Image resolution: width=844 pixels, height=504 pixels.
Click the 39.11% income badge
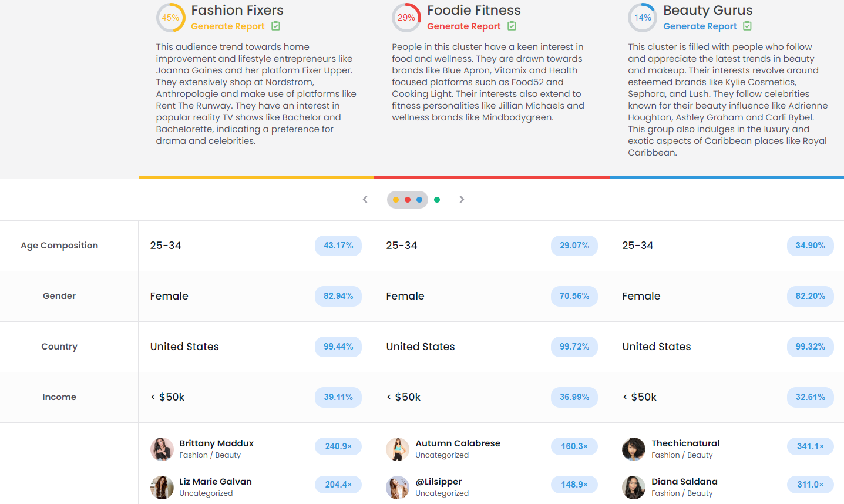(338, 397)
